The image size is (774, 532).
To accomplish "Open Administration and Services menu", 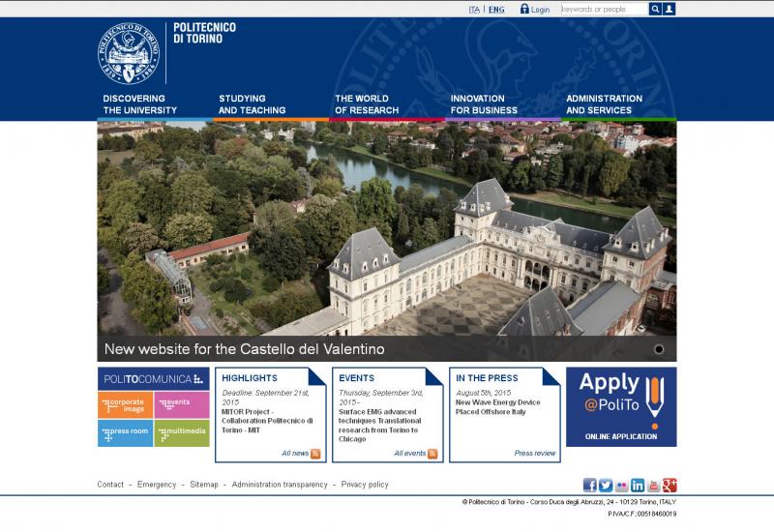I will [604, 104].
